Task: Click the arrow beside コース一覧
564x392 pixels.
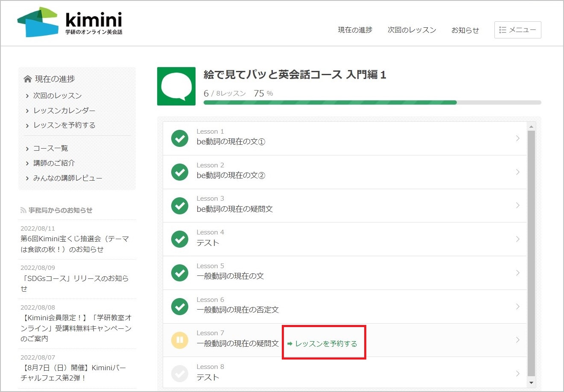Action: click(27, 148)
